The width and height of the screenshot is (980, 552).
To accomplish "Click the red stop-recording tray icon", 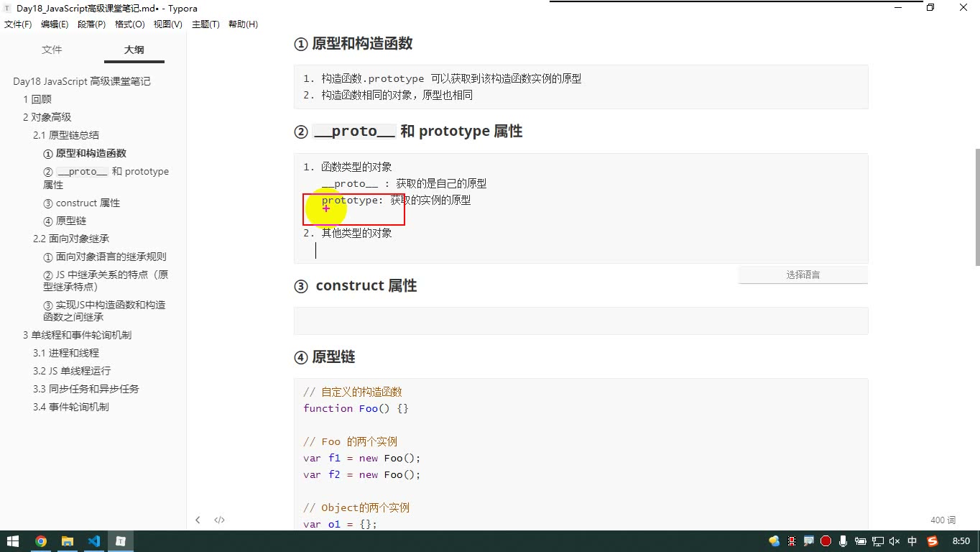I will point(826,541).
